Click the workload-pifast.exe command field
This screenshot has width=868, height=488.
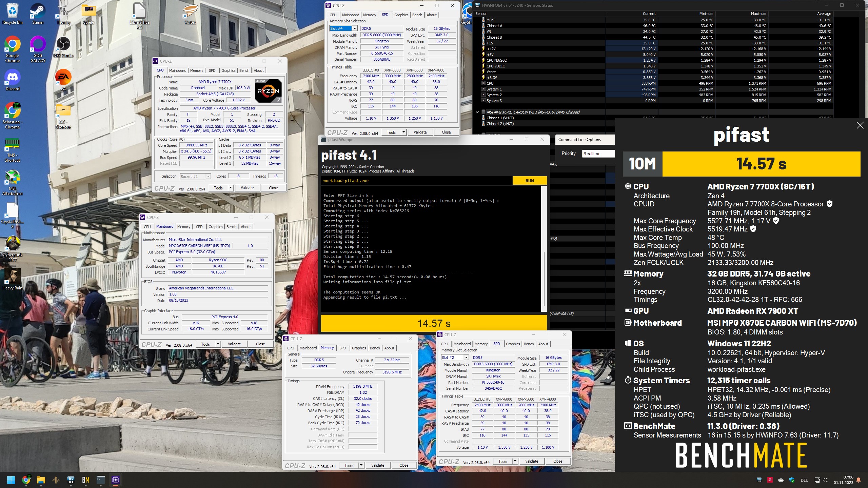pyautogui.click(x=416, y=181)
